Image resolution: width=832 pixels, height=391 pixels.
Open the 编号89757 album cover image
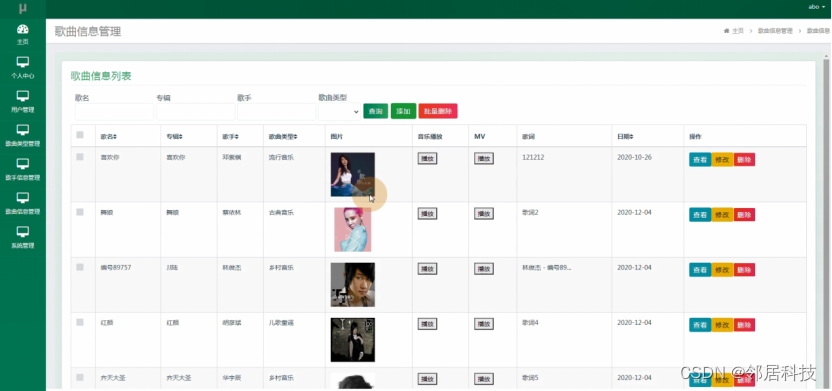pos(353,285)
